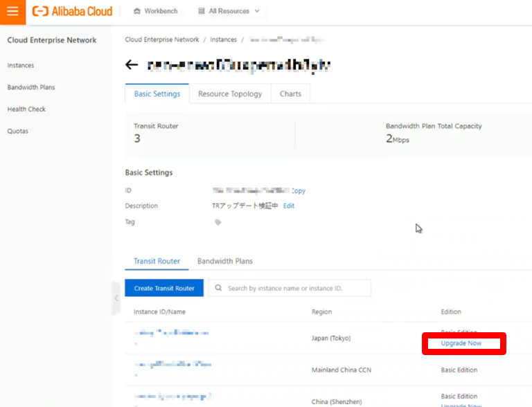
Task: Click the Create Transit Router button
Action: pyautogui.click(x=164, y=288)
